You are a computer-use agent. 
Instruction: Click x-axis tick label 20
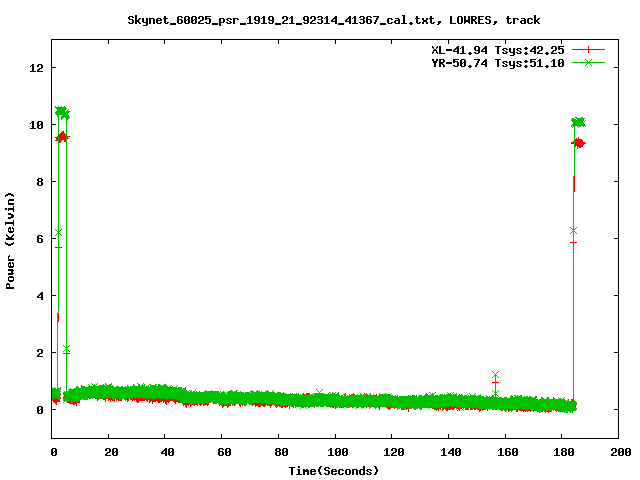(111, 452)
